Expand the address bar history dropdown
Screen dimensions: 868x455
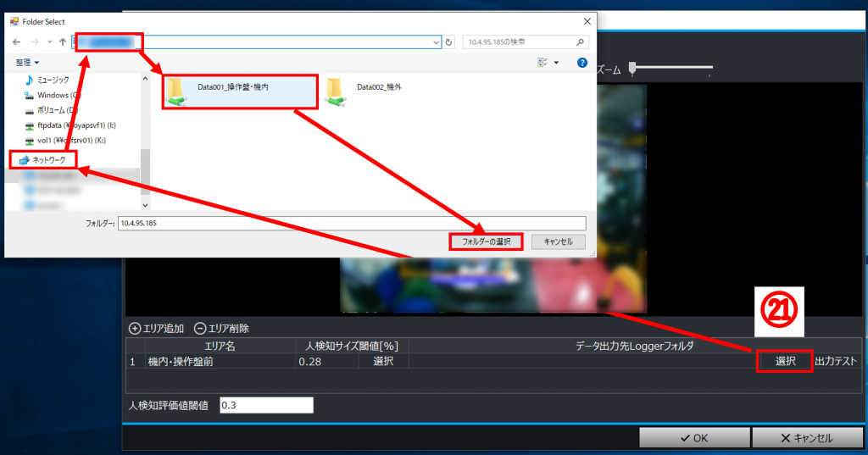tap(436, 42)
